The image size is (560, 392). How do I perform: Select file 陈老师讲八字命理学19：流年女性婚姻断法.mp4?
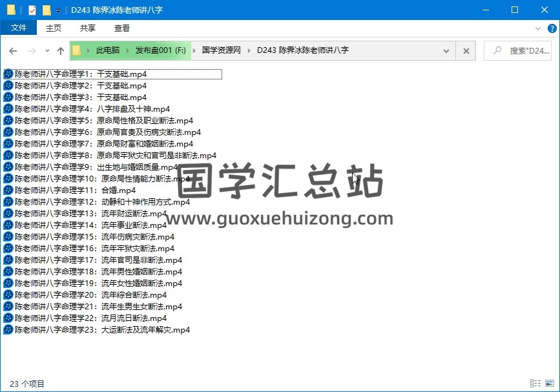coord(93,283)
